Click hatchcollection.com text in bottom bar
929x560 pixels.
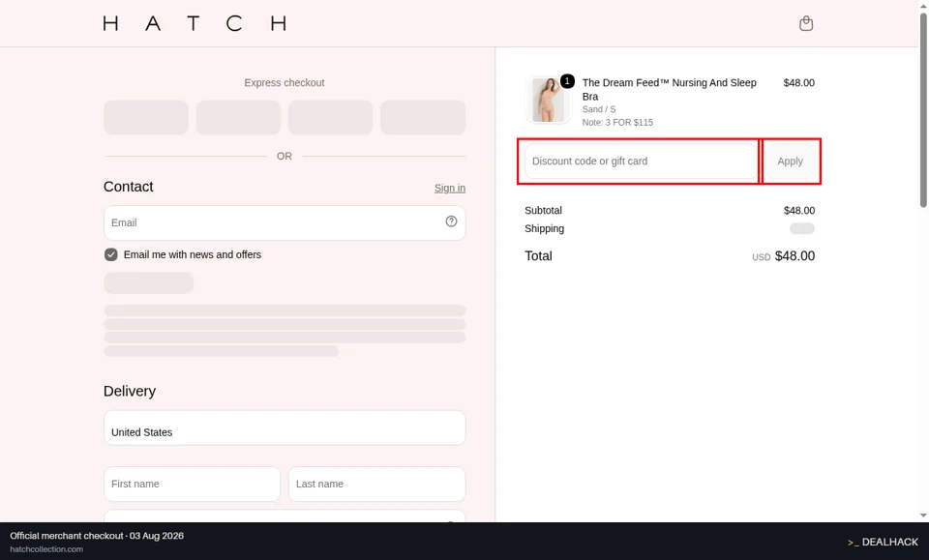46,549
